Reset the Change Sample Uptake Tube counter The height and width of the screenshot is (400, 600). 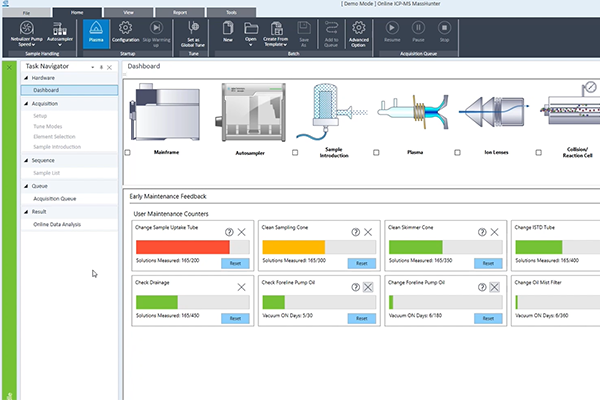tap(235, 263)
